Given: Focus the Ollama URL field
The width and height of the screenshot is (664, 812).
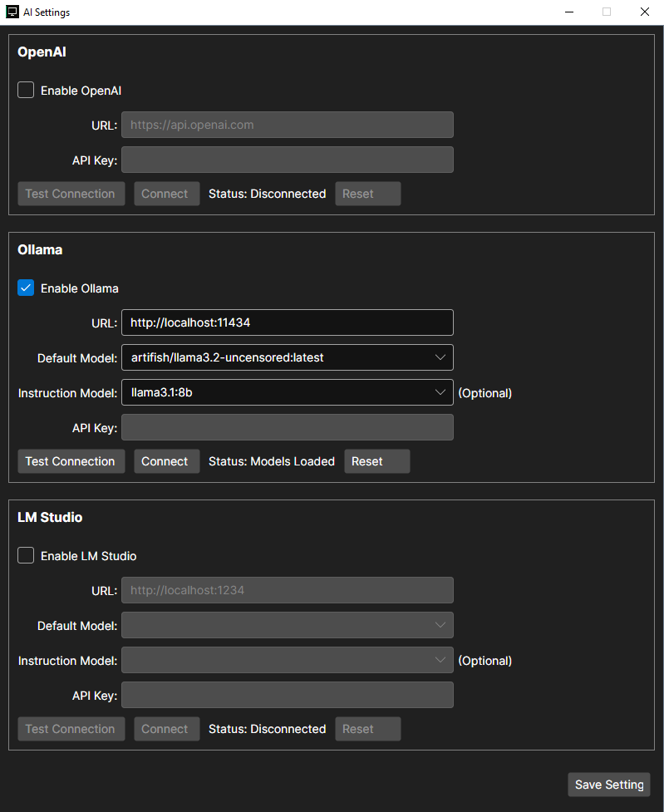Looking at the screenshot, I should 287,322.
